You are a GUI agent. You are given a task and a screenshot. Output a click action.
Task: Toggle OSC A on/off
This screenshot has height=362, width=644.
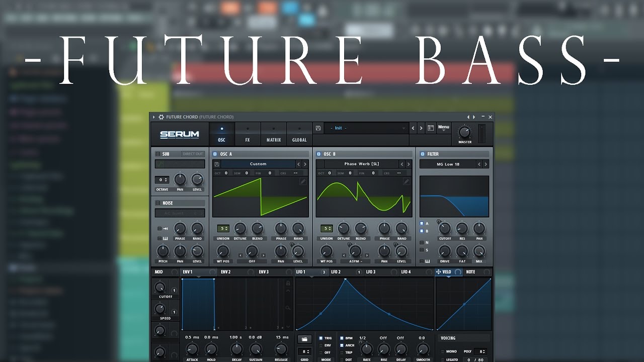215,154
